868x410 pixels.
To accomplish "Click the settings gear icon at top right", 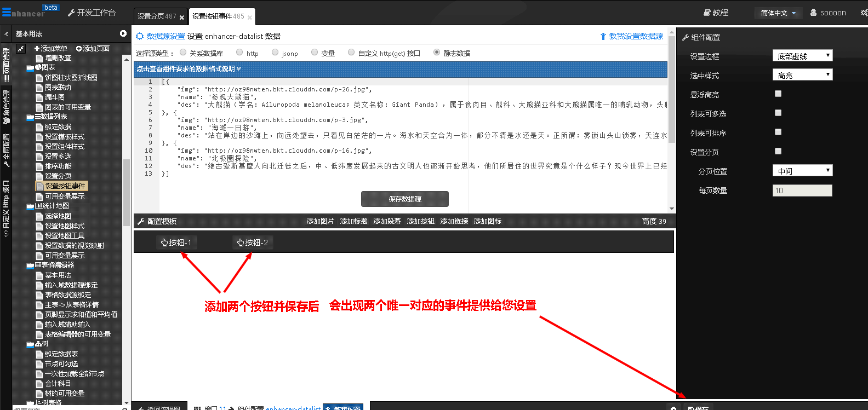I will pyautogui.click(x=864, y=13).
